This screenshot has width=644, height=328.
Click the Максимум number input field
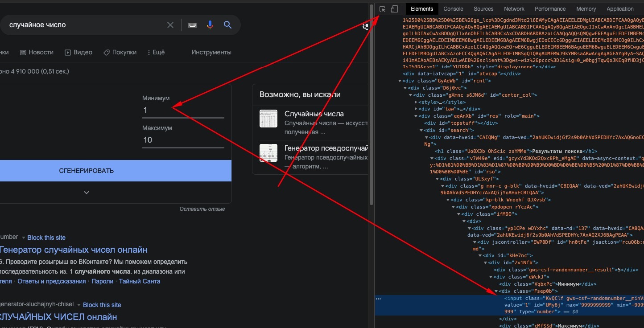pos(183,140)
